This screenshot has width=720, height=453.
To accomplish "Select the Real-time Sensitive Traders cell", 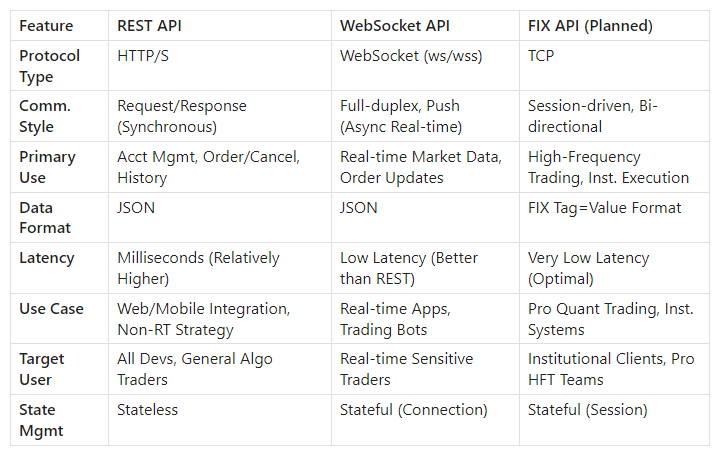I will [425, 369].
